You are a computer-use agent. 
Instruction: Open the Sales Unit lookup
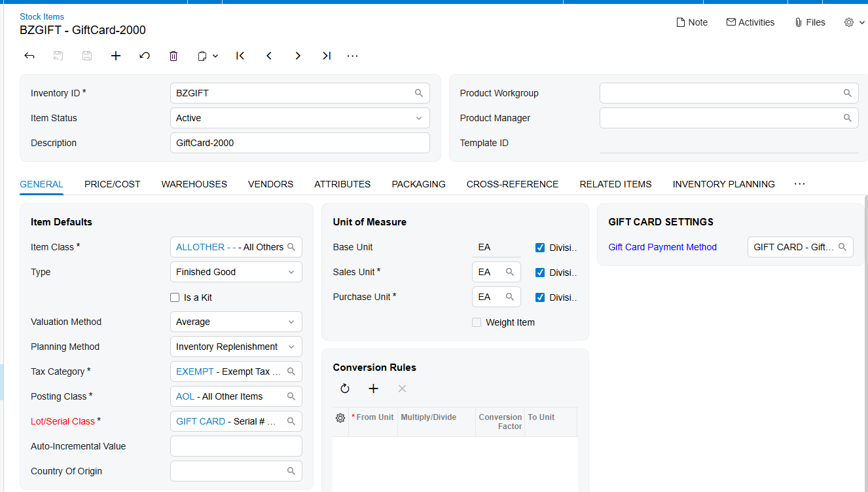510,272
